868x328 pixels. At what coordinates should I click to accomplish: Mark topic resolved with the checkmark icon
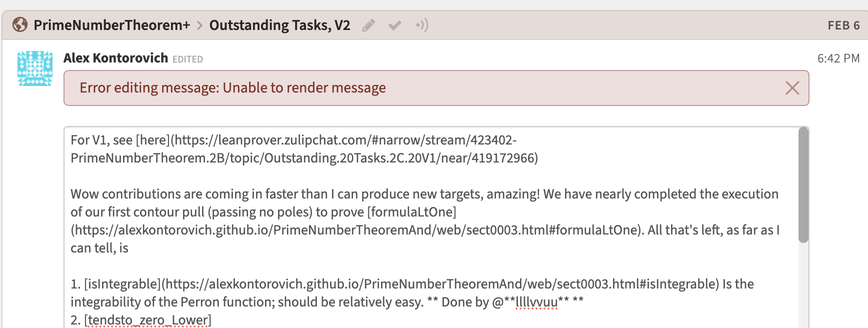click(395, 25)
